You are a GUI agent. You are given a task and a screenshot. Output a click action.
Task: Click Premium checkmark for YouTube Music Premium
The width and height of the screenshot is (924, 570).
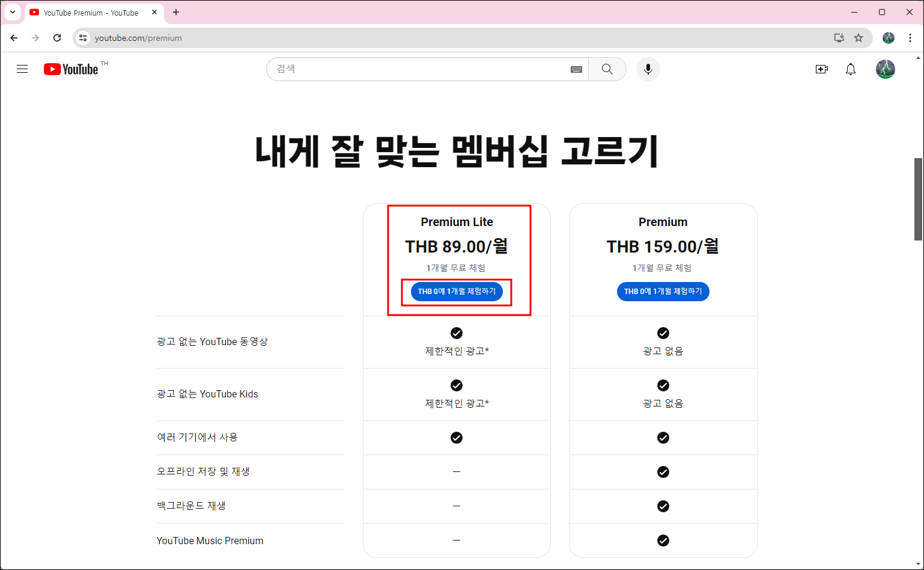(x=663, y=541)
